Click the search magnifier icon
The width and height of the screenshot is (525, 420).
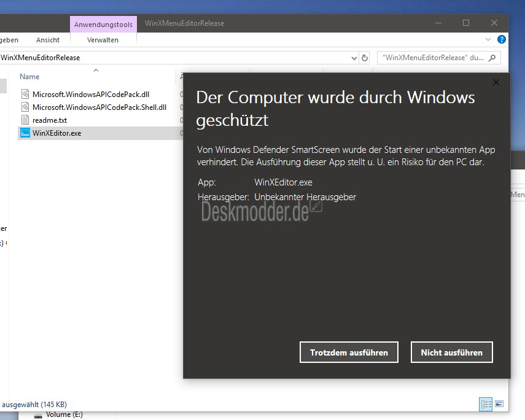(x=492, y=58)
